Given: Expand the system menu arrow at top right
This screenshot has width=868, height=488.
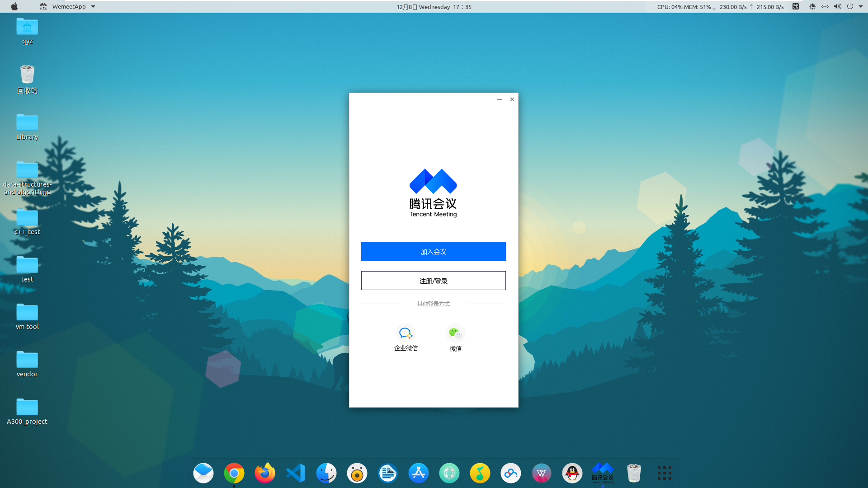Looking at the screenshot, I should tap(861, 7).
